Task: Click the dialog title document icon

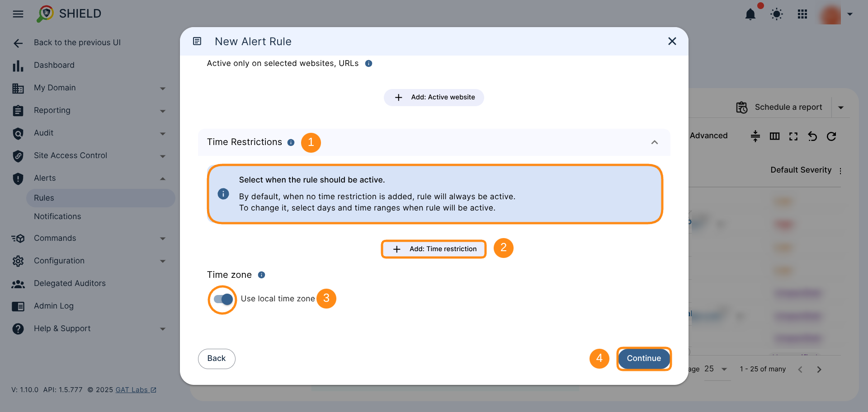Action: (x=197, y=42)
